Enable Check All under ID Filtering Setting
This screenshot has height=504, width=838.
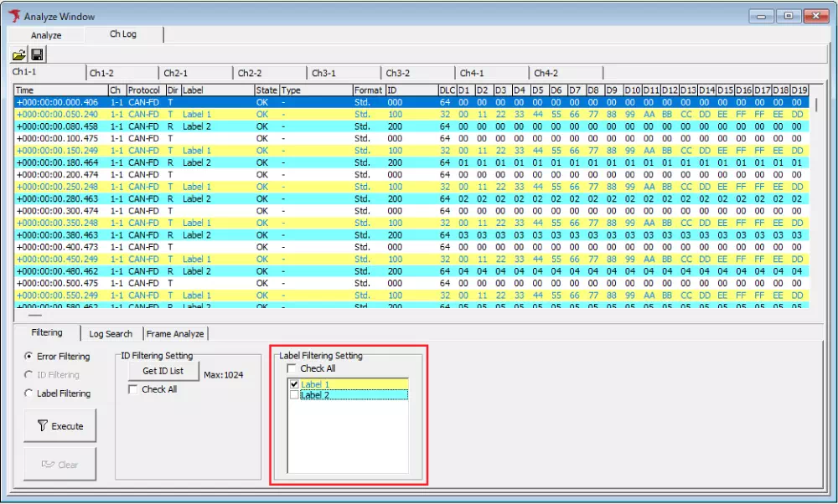pos(132,388)
